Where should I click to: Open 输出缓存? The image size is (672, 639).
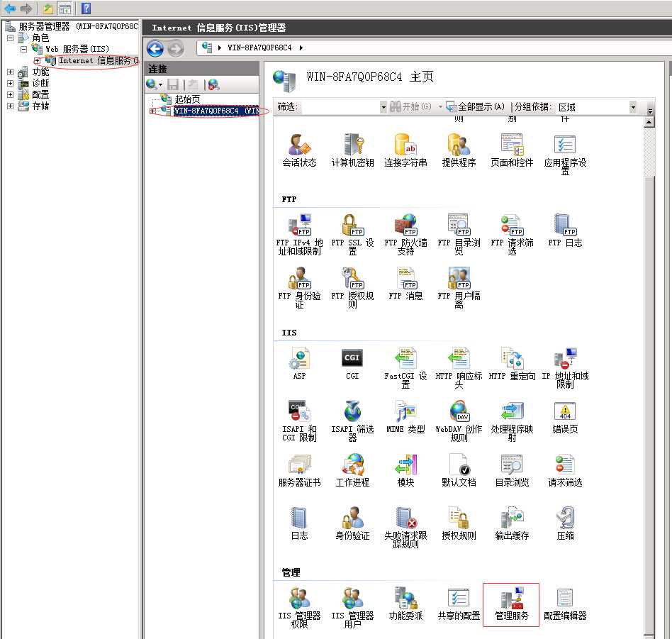point(512,523)
